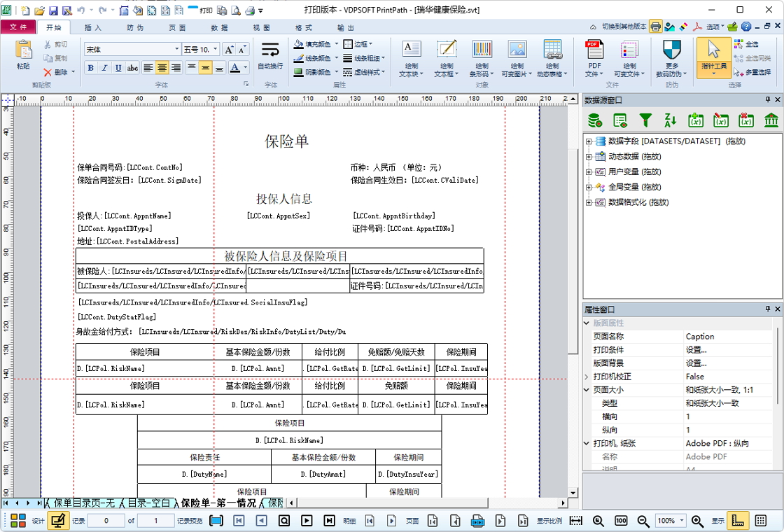Screen dimensions: 784x532
Task: Open the 100% zoom level dropdown
Action: [x=683, y=521]
